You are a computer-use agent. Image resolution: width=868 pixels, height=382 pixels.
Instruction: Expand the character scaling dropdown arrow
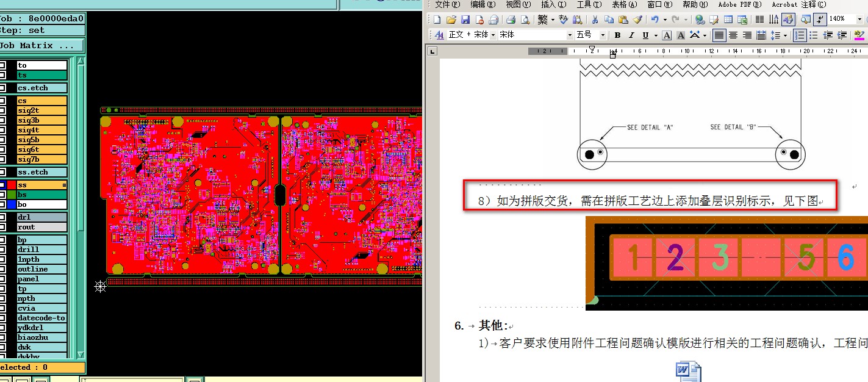[x=705, y=35]
